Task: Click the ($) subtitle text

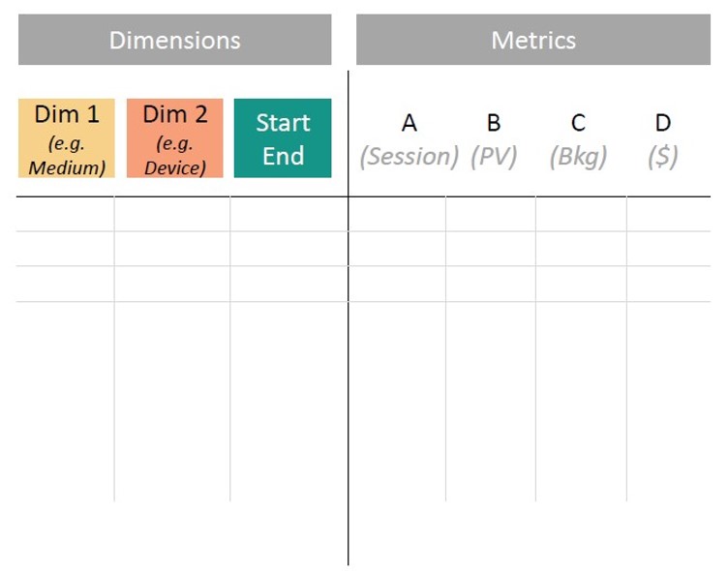Action: click(662, 157)
